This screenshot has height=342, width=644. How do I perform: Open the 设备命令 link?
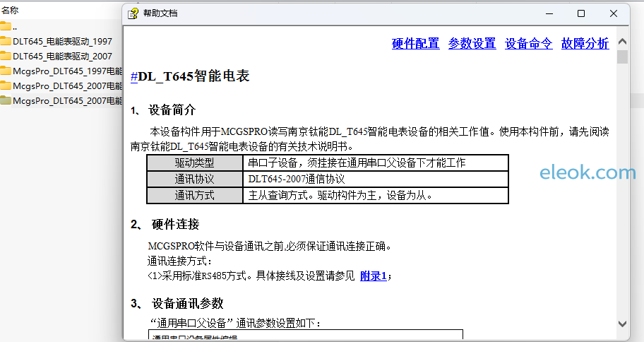(x=529, y=44)
